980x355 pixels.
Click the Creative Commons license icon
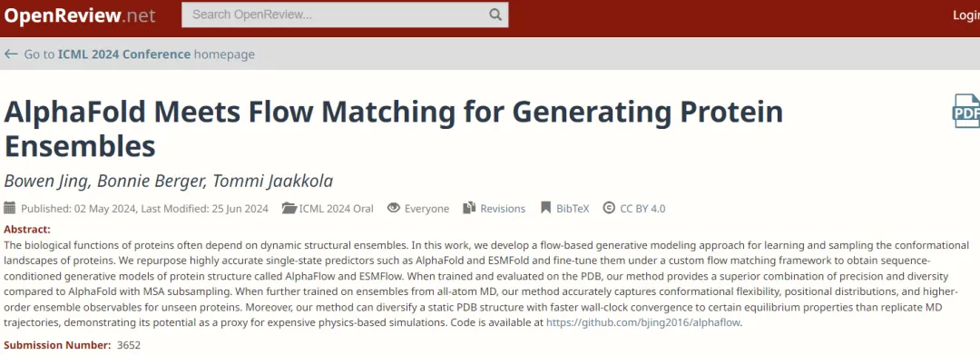(609, 208)
